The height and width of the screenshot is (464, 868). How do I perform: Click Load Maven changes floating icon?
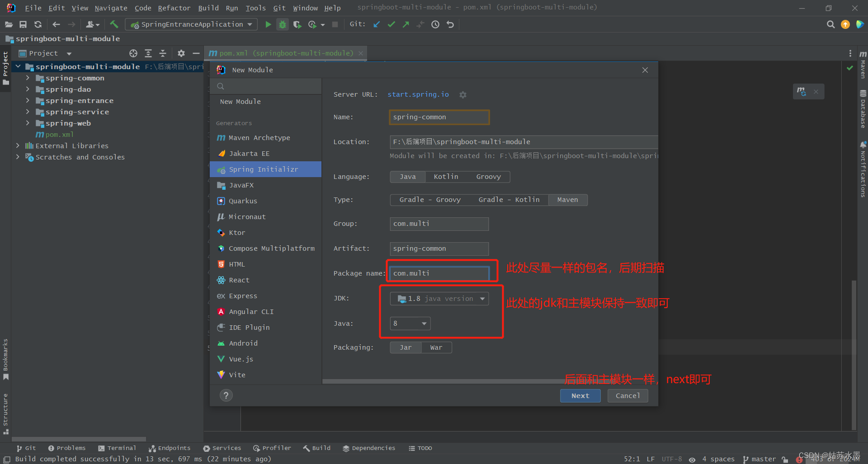(802, 92)
